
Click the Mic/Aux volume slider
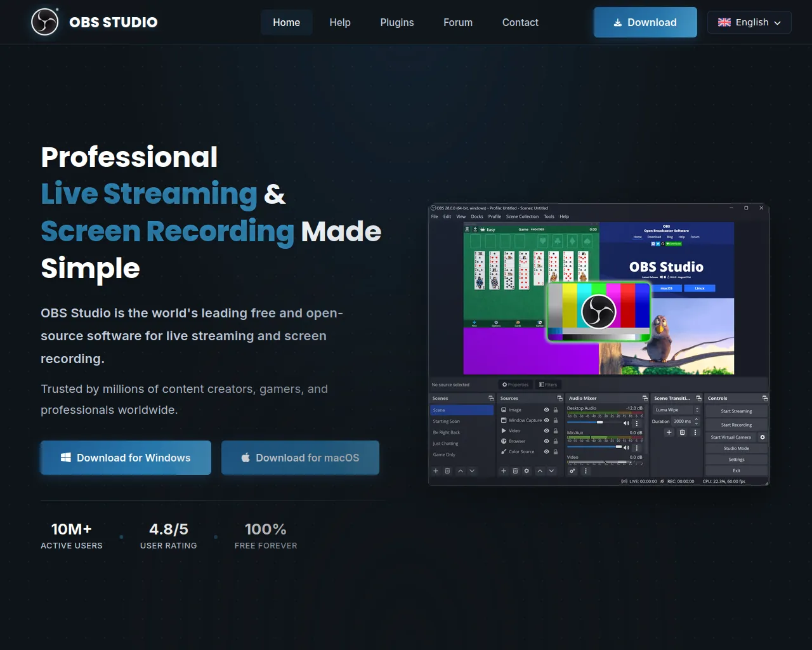pyautogui.click(x=594, y=447)
